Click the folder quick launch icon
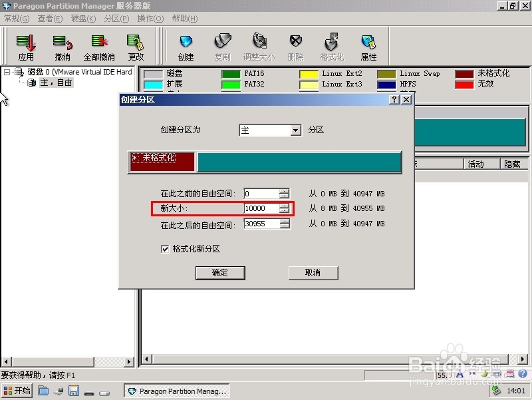This screenshot has width=532, height=400. click(43, 391)
